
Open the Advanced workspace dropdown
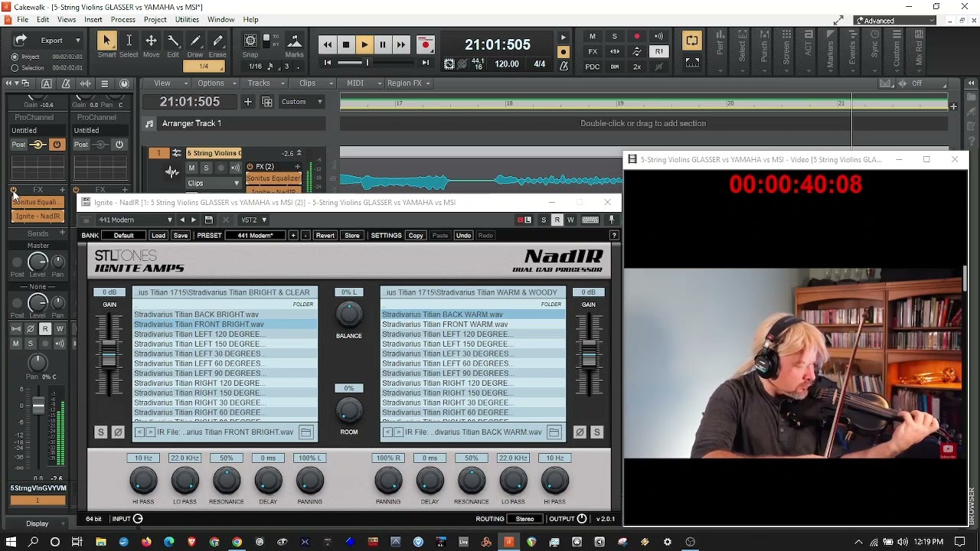click(x=895, y=21)
